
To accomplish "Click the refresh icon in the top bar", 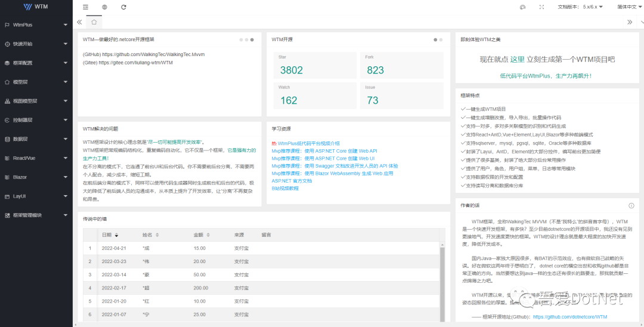I will click(x=123, y=7).
